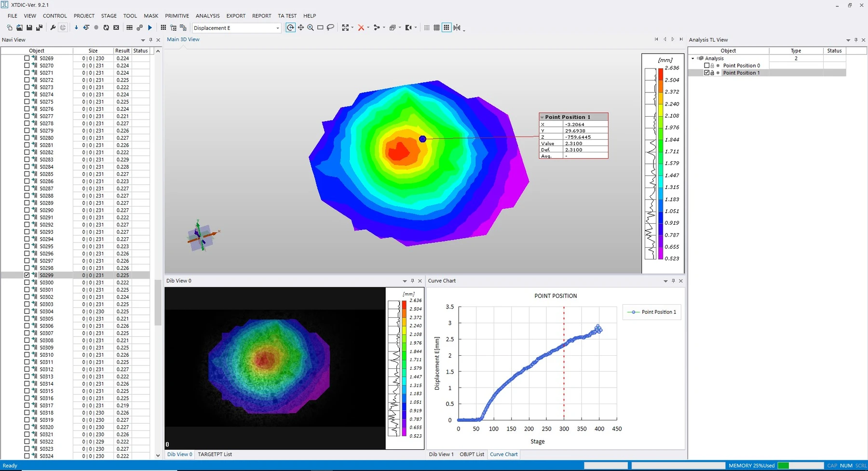Click the stacked windows icon
The height and width of the screenshot is (471, 868).
pyautogui.click(x=392, y=28)
